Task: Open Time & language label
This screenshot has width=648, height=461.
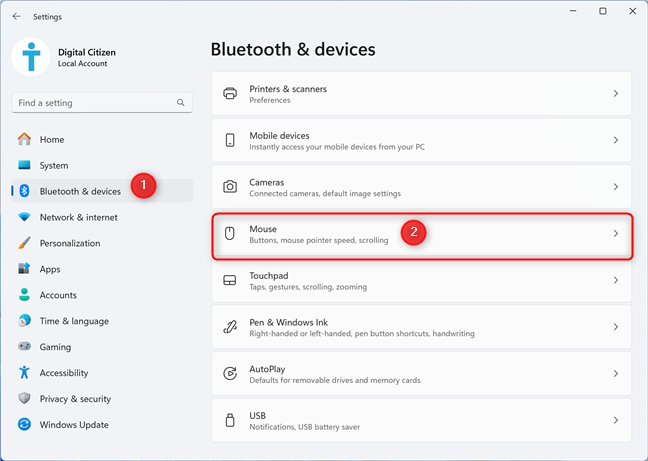Action: [74, 321]
